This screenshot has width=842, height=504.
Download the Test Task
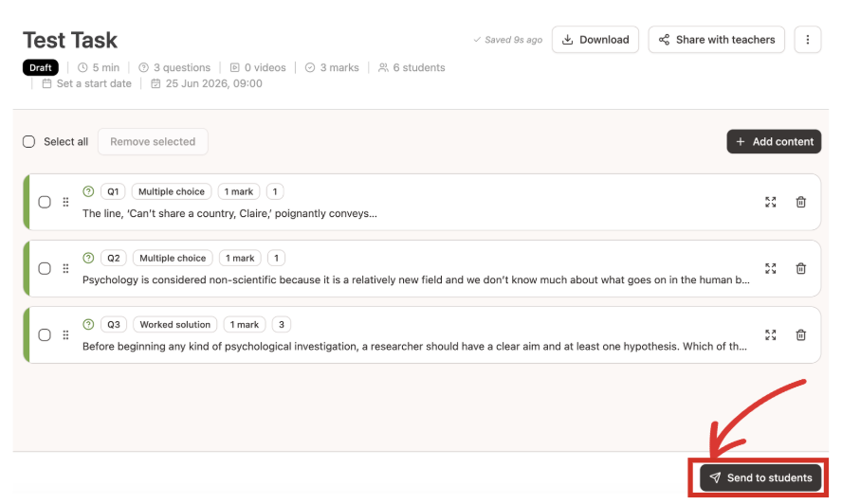pyautogui.click(x=595, y=40)
